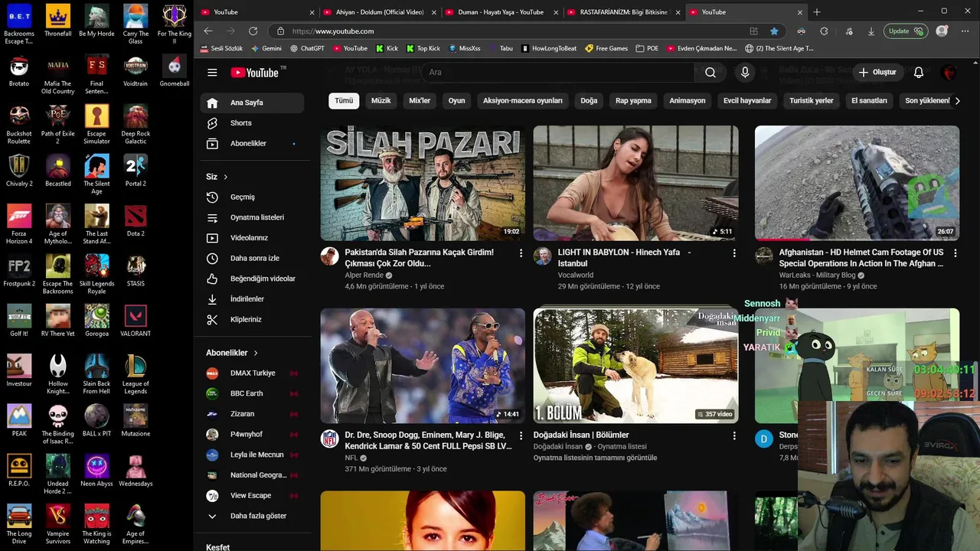Screen dimensions: 980x551
Task: Reload the page in the browser
Action: tap(253, 31)
